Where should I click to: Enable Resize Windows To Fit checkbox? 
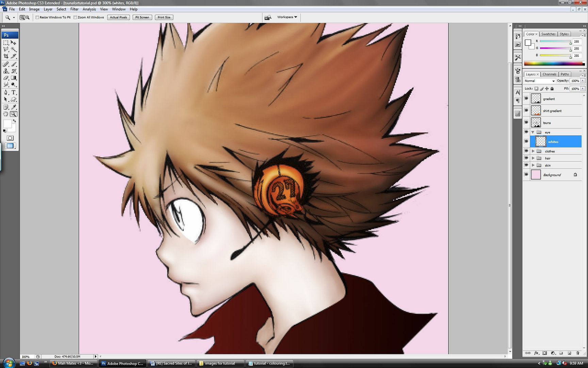coord(37,17)
